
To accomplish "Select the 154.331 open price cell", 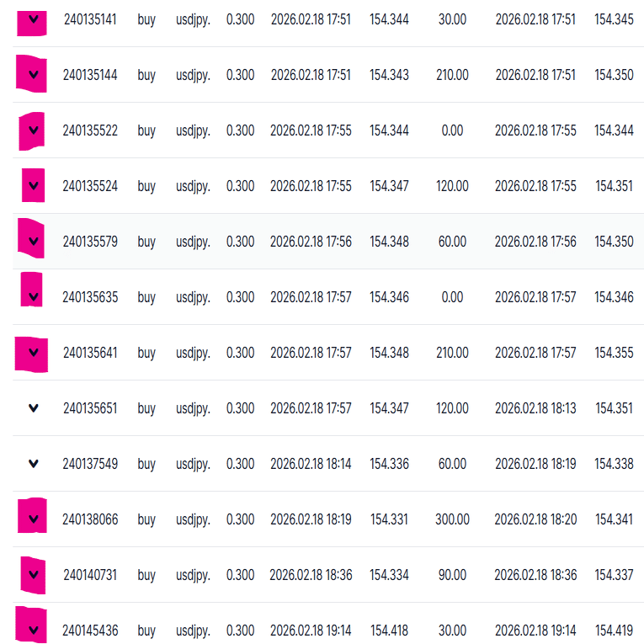I will 389,519.
